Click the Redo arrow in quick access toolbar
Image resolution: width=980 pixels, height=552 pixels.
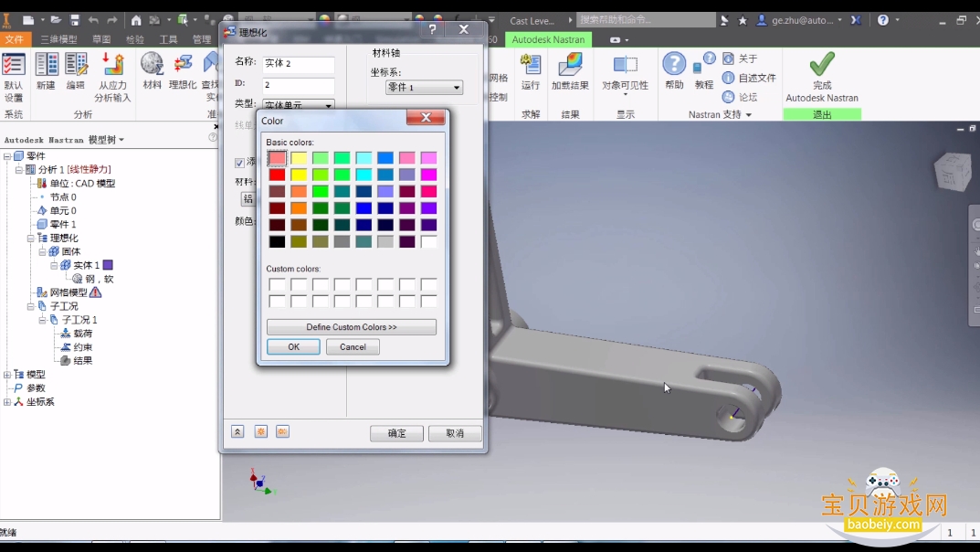111,20
